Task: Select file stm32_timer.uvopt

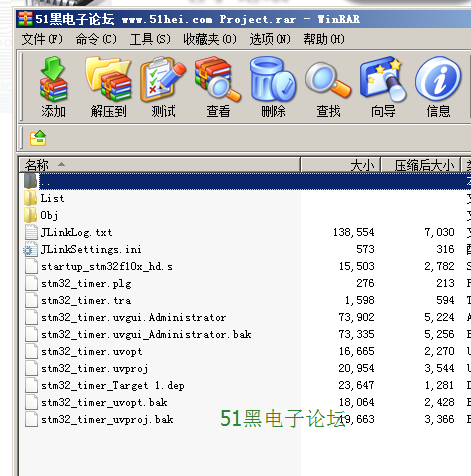Action: click(92, 351)
